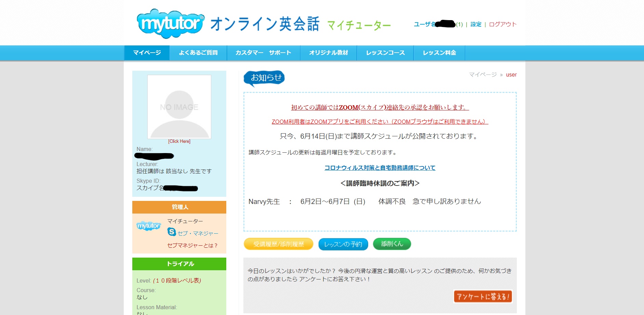Go to カスタマー サポート page
The height and width of the screenshot is (315, 644).
click(x=263, y=53)
